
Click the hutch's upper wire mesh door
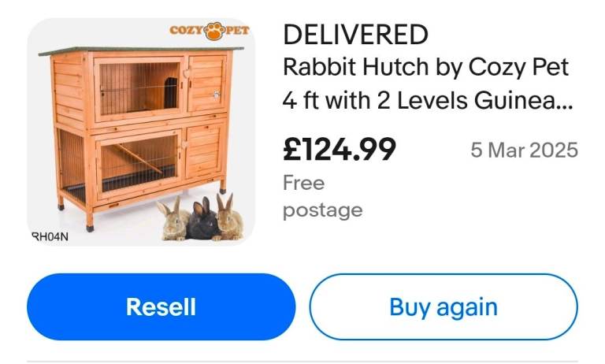pyautogui.click(x=139, y=87)
